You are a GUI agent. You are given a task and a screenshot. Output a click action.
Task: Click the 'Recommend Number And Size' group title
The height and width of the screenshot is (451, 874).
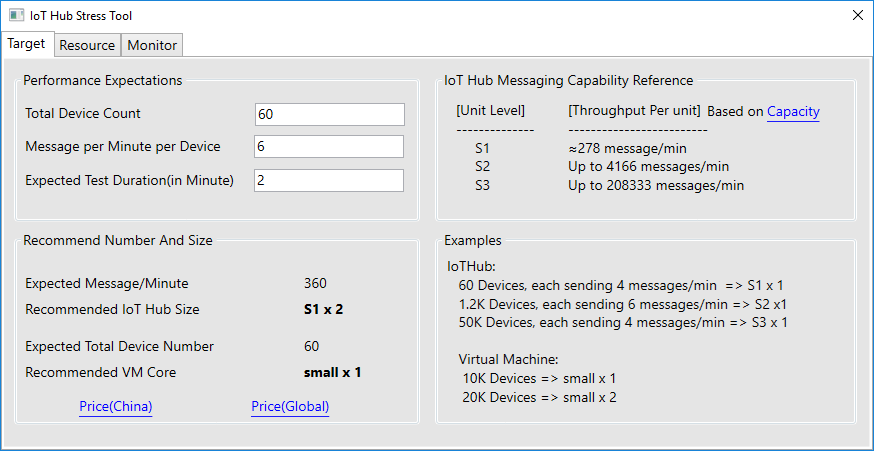tap(118, 241)
